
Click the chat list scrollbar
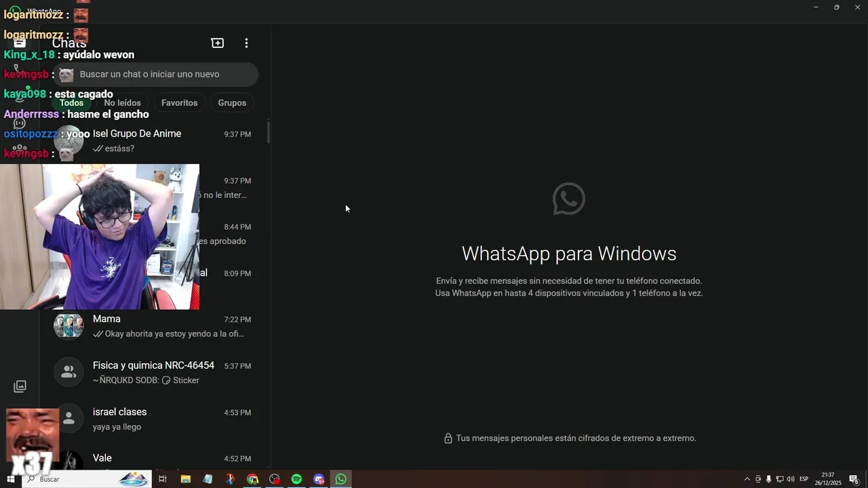tap(269, 133)
